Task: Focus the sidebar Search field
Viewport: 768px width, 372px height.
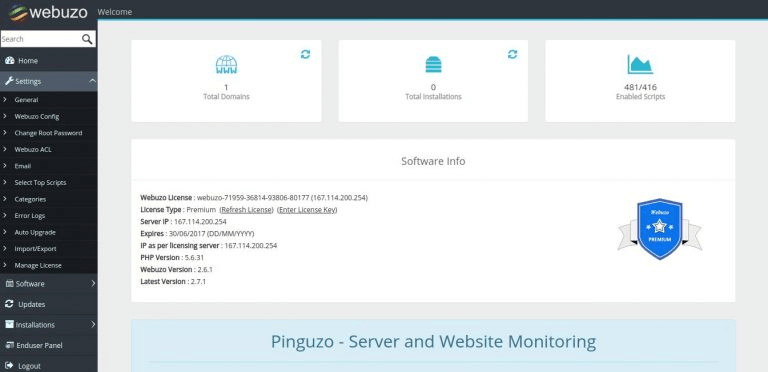Action: click(41, 39)
